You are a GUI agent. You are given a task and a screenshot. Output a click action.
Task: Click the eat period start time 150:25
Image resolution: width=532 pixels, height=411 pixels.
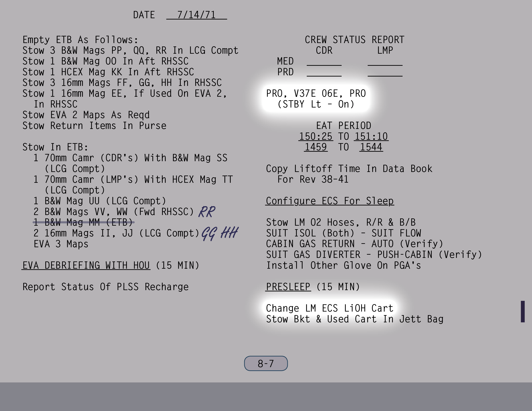[316, 136]
